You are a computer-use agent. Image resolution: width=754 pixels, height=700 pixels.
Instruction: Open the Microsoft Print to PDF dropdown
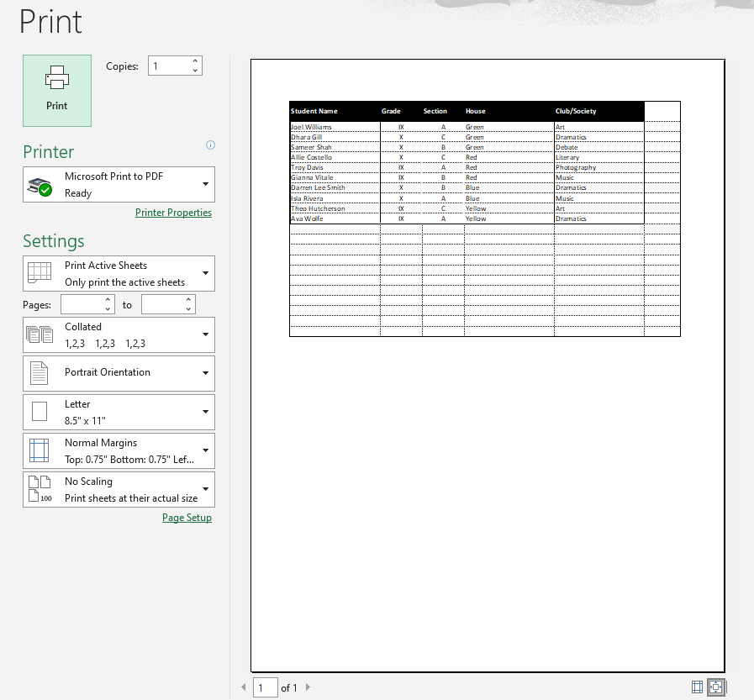tap(119, 184)
